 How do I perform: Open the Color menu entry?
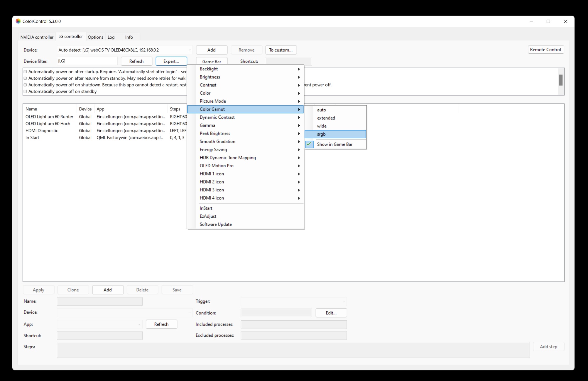pos(246,93)
